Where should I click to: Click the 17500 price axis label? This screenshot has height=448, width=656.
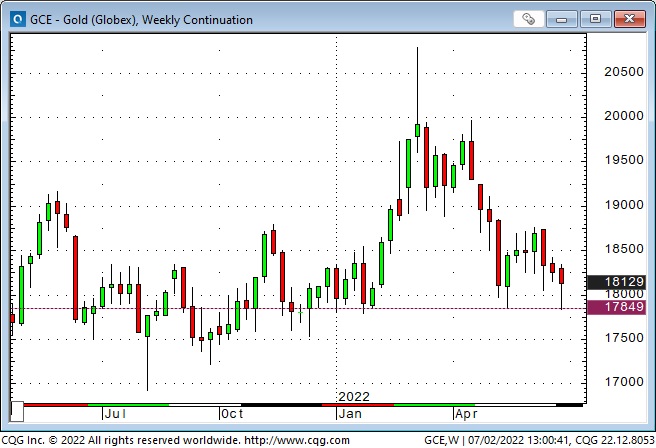coord(623,338)
